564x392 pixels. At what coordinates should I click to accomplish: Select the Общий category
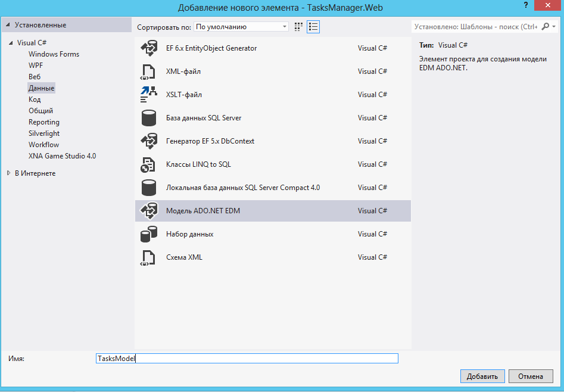tap(40, 111)
